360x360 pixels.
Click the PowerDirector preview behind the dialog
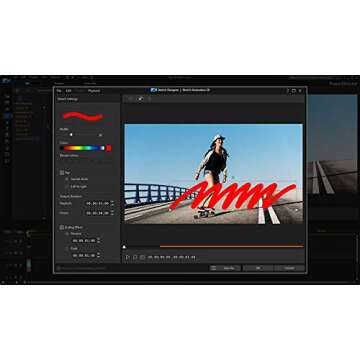point(332,143)
